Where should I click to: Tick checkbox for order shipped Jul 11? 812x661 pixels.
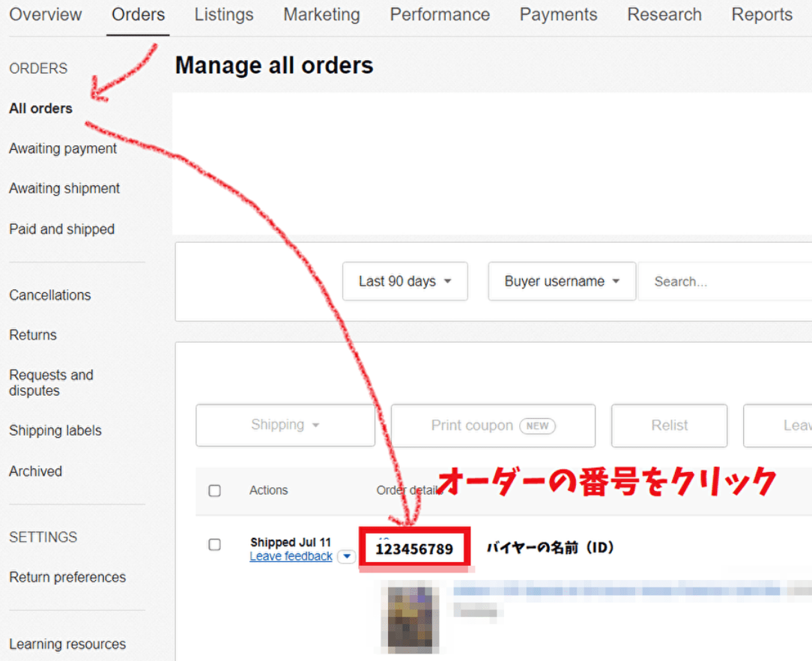tap(214, 544)
